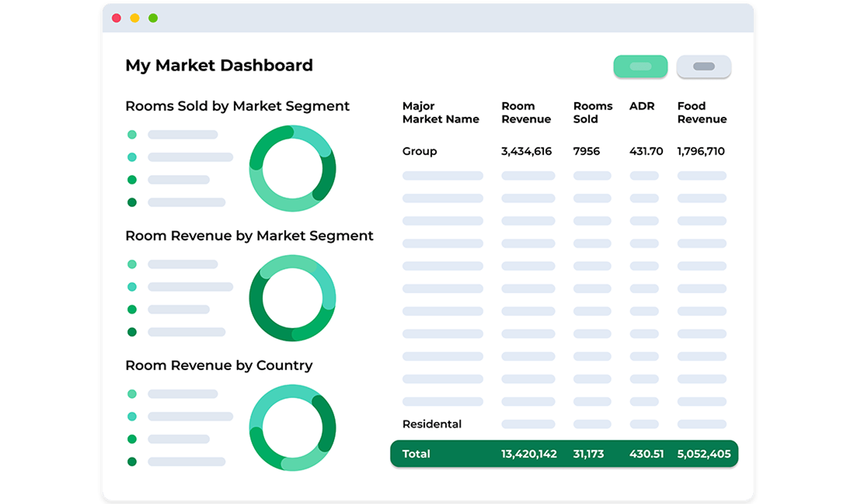Screen dimensions: 861x504
Task: Minimize window with the yellow button
Action: [135, 18]
